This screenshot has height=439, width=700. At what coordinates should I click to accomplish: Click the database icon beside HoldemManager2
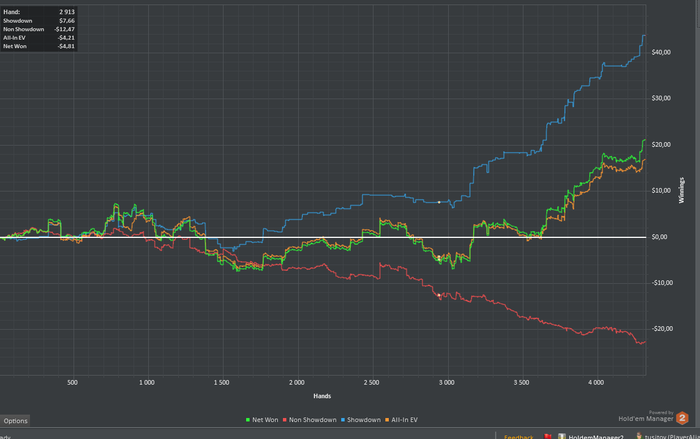pyautogui.click(x=562, y=436)
